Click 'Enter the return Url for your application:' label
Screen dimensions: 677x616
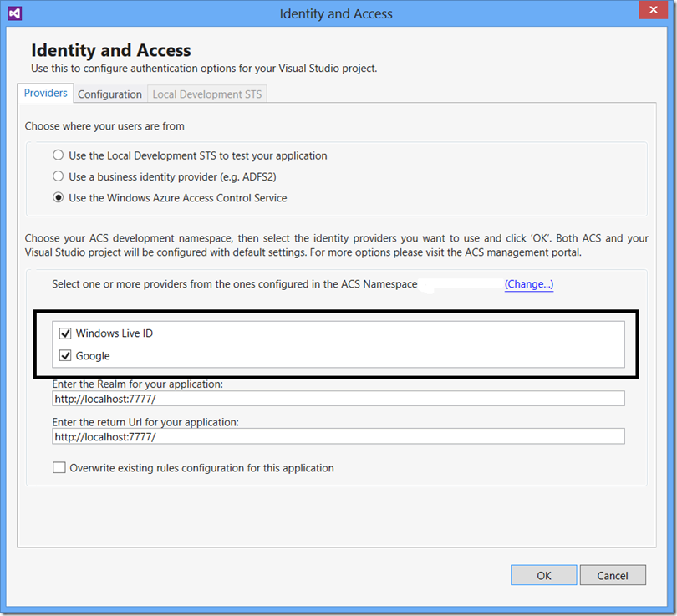click(x=145, y=422)
